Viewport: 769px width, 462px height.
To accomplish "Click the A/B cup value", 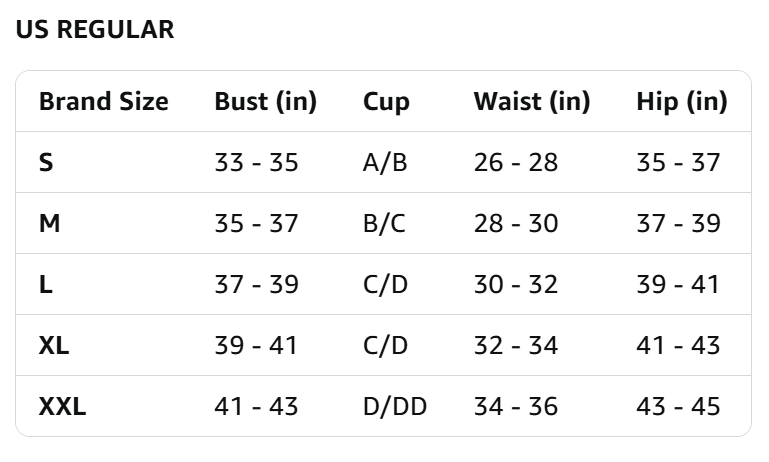I will tap(385, 162).
